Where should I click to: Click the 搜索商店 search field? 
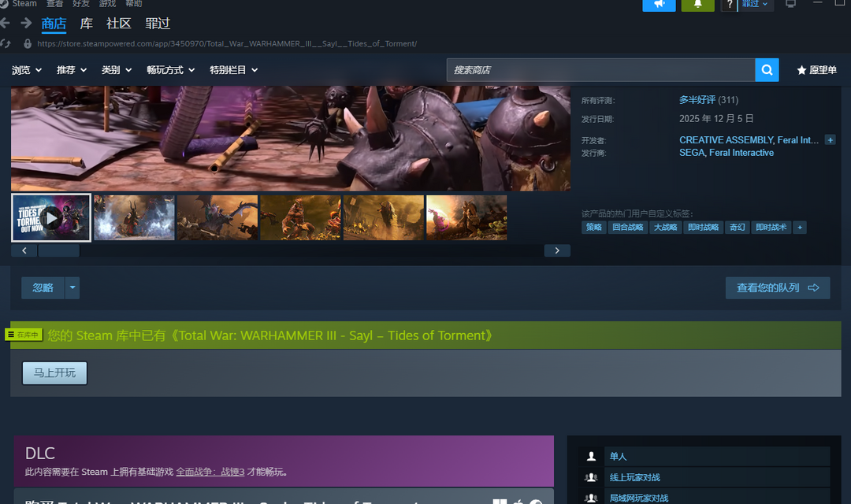coord(600,70)
